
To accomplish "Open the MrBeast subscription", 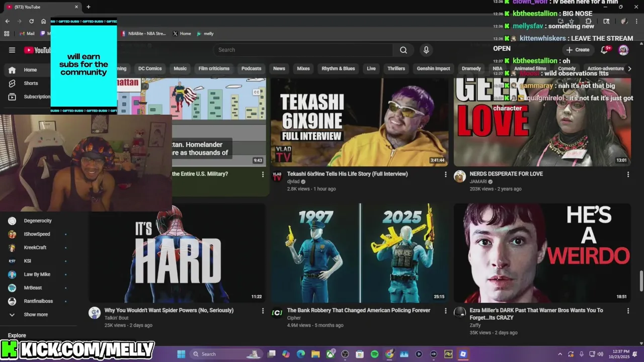I will coord(33,288).
